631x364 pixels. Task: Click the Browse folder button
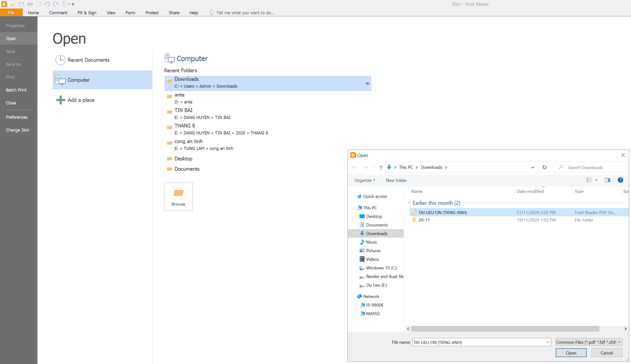178,196
